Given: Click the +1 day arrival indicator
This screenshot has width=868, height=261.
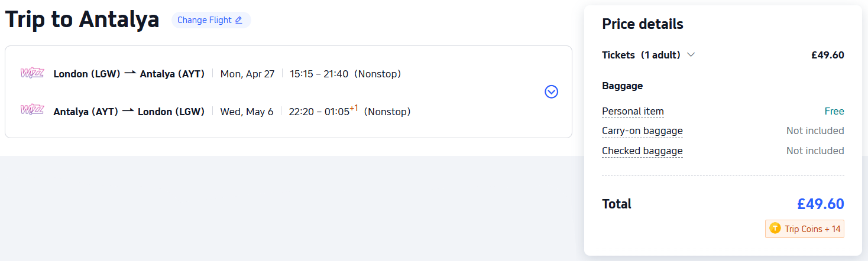Looking at the screenshot, I should [x=354, y=108].
